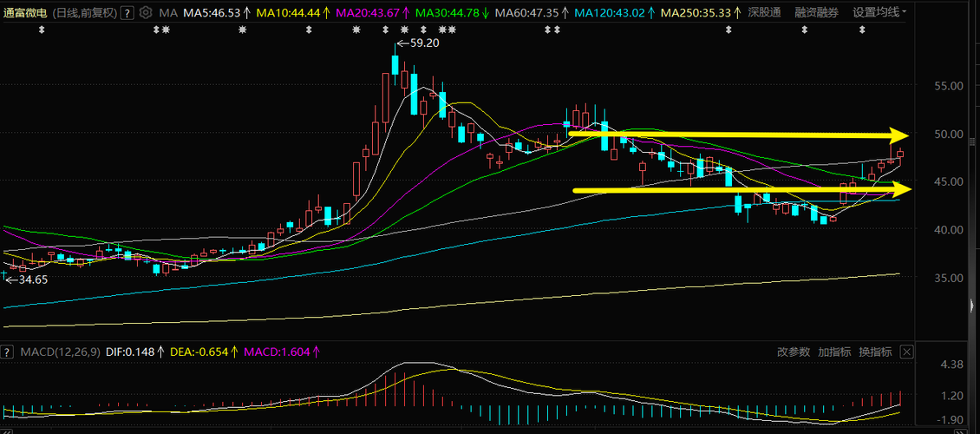Click the event marker below 设置均线
This screenshot has height=434, width=980.
[862, 30]
